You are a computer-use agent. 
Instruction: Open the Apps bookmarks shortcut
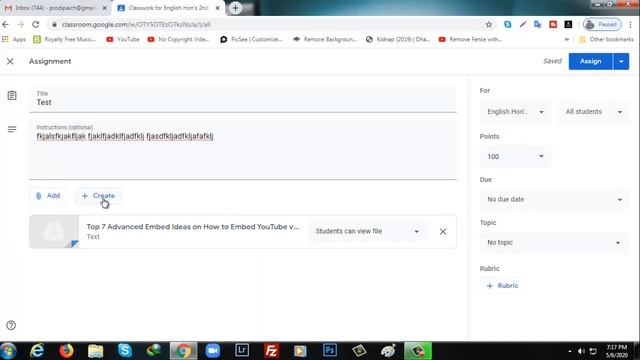pyautogui.click(x=14, y=39)
